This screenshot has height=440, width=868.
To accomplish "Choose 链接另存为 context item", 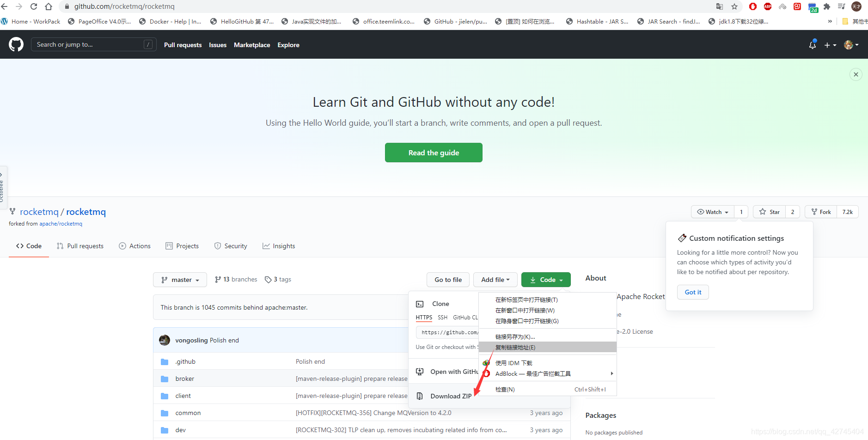I will pyautogui.click(x=548, y=336).
